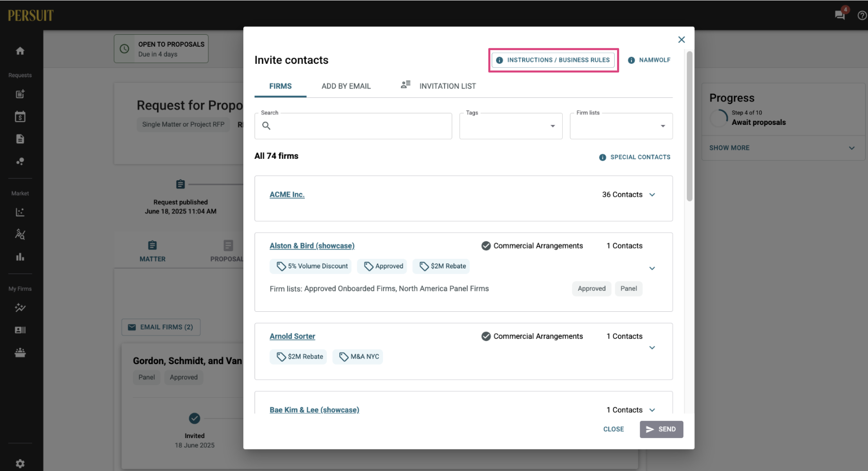Image resolution: width=868 pixels, height=471 pixels.
Task: Click the dialog vertical scrollbar
Action: point(690,126)
